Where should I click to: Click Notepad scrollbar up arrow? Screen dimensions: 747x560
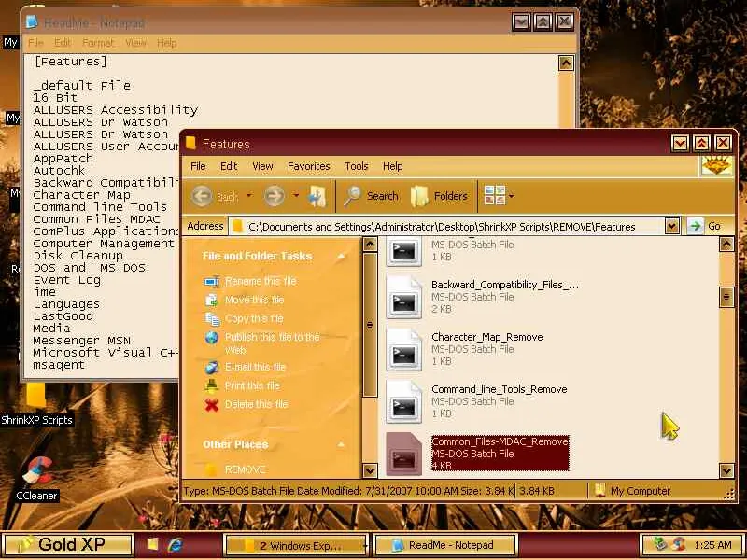(566, 63)
